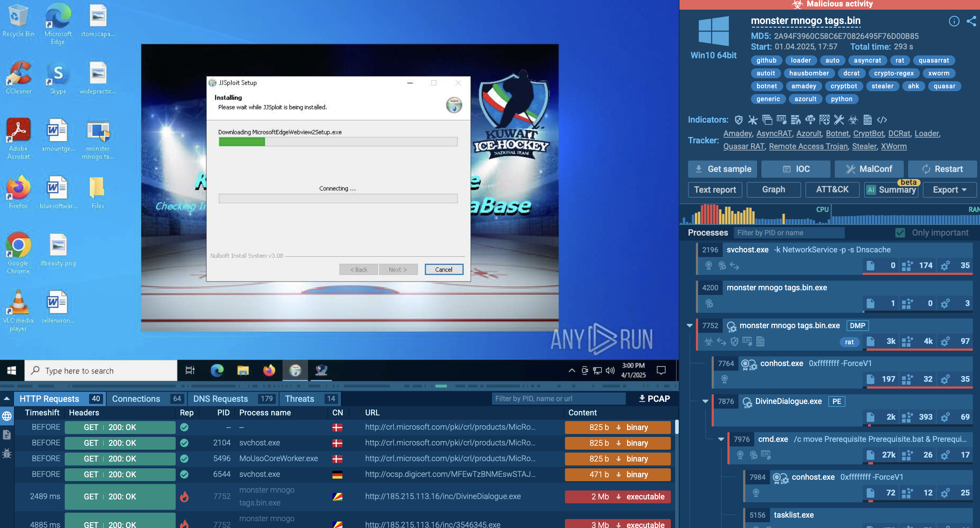Select the svchost.exe 2196 process row

835,258
